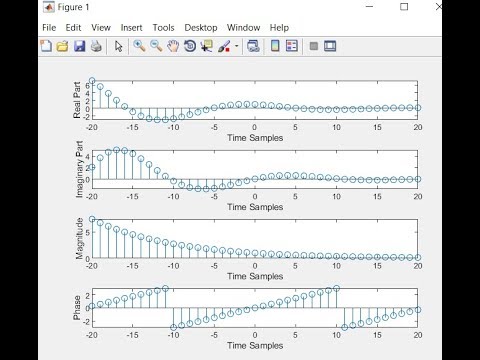
Task: Save figure with the floppy disk icon
Action: click(x=79, y=46)
